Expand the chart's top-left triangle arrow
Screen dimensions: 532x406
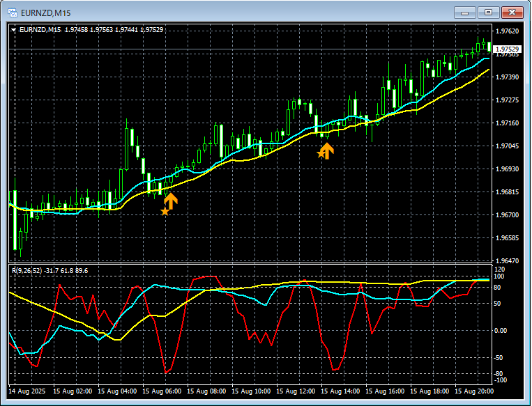(13, 30)
